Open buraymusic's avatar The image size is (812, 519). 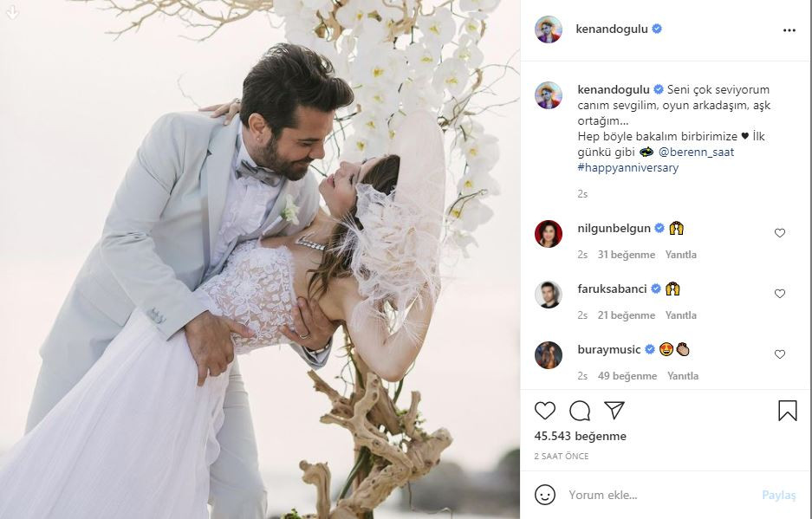[549, 354]
